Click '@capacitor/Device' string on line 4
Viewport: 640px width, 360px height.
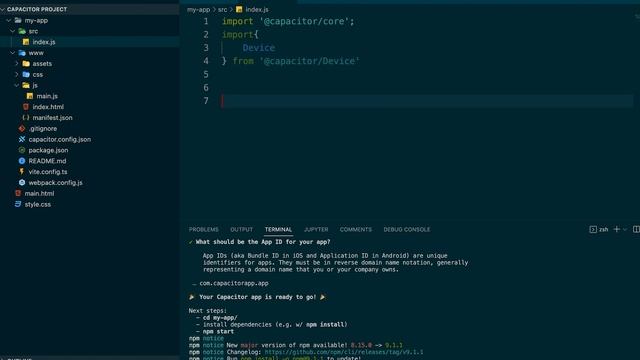310,61
